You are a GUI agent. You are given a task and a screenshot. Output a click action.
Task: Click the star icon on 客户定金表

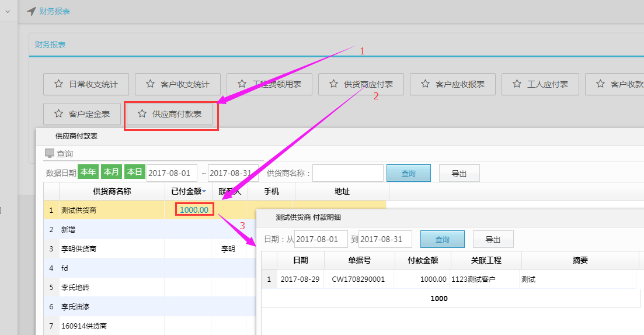point(58,114)
